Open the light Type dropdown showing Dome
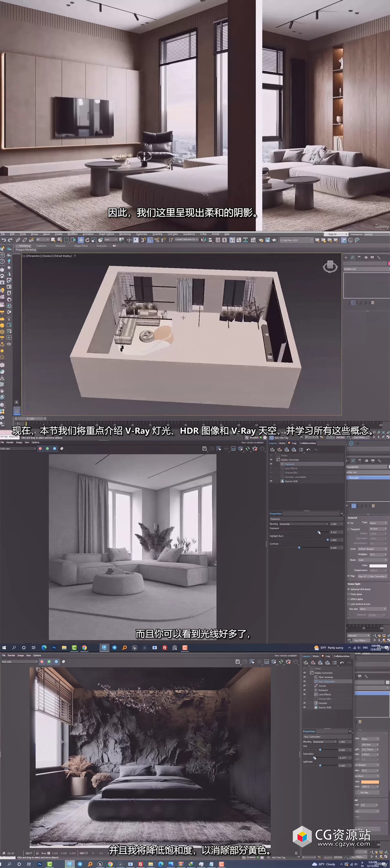The width and height of the screenshot is (390, 868). coord(378,523)
